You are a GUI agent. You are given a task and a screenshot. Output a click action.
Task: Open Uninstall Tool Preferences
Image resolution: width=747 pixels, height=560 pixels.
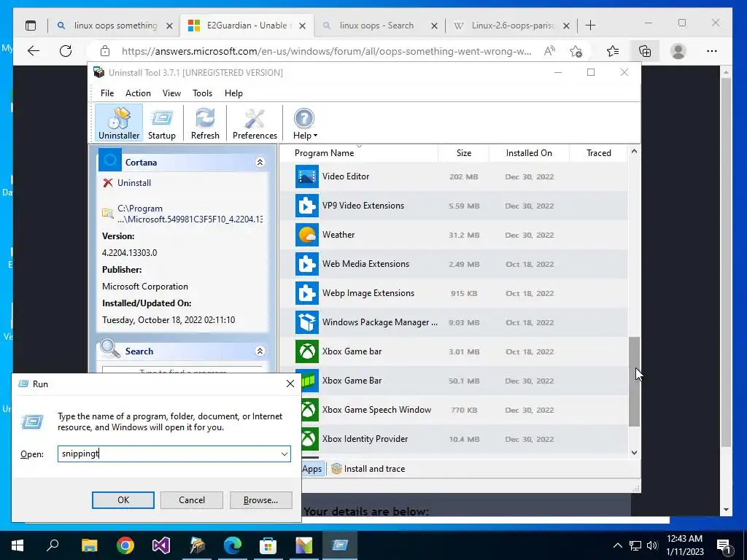[x=255, y=122]
